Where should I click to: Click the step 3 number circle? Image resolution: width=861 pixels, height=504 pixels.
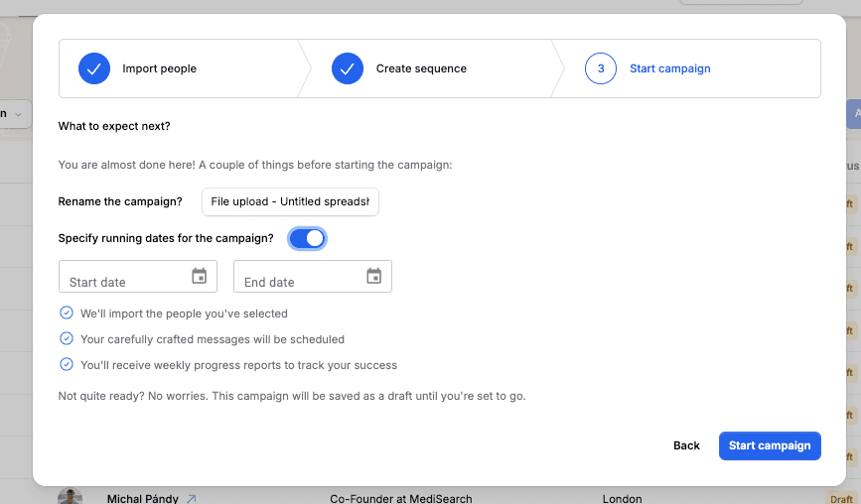click(601, 68)
